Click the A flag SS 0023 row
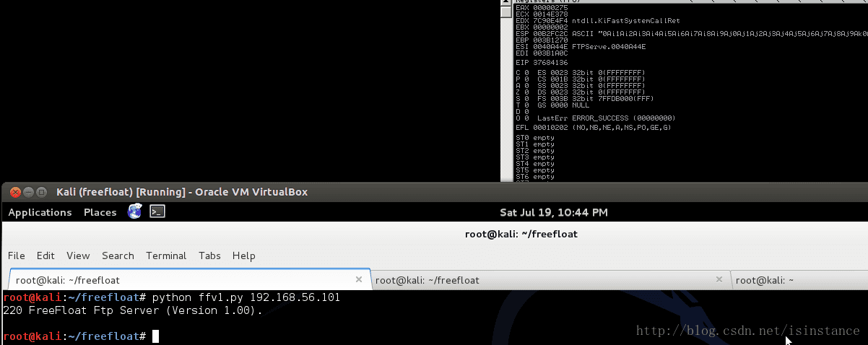Viewport: 868px width, 345px height. pos(581,86)
